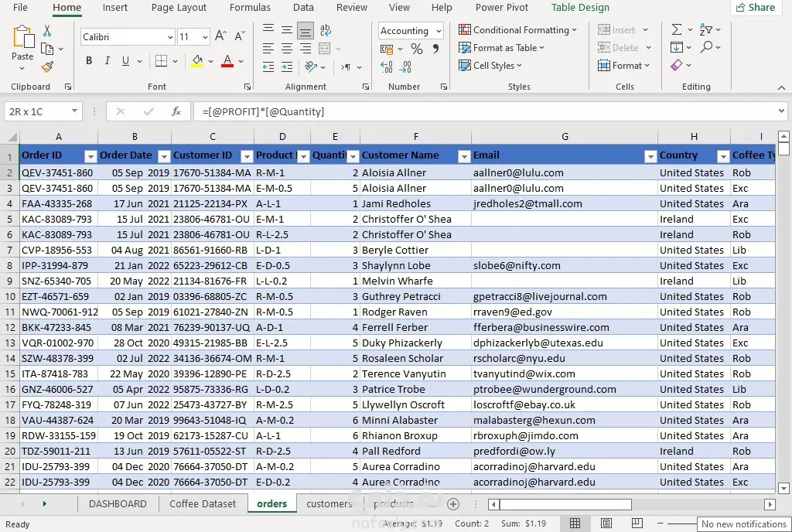Image resolution: width=792 pixels, height=532 pixels.
Task: Click in the formula bar text
Action: [263, 111]
